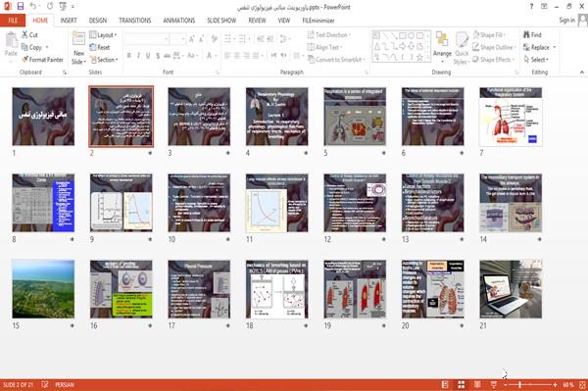This screenshot has height=391, width=588.
Task: Open the FILE backstage button
Action: [x=13, y=21]
